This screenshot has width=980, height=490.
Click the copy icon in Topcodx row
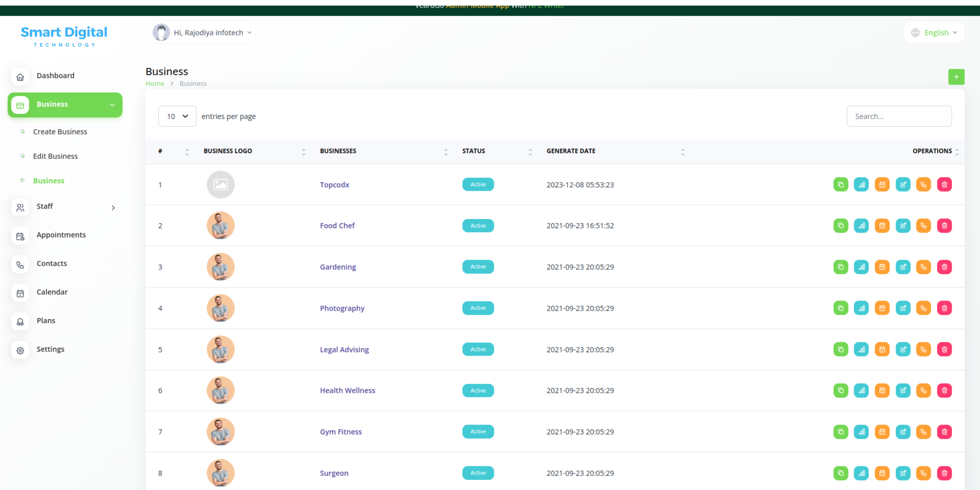tap(841, 184)
